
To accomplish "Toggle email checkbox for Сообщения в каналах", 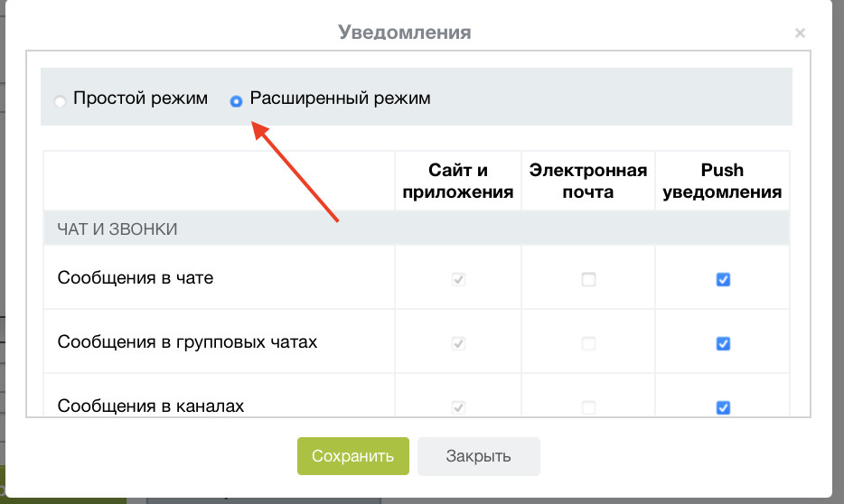I will 588,407.
